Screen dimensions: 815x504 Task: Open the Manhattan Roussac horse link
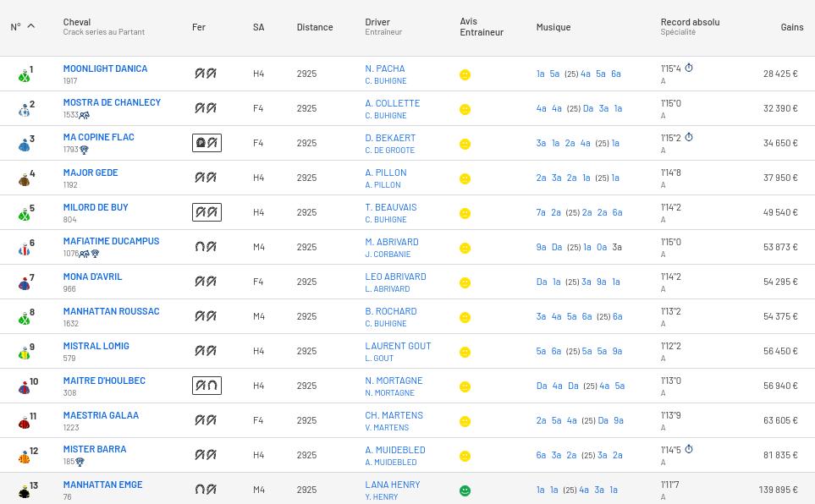pos(111,311)
